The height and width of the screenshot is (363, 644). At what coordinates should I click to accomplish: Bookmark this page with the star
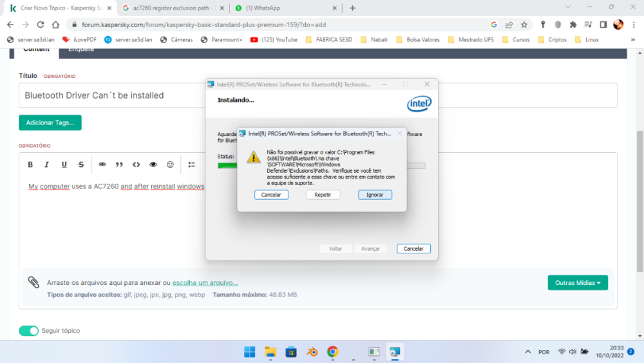click(x=524, y=25)
